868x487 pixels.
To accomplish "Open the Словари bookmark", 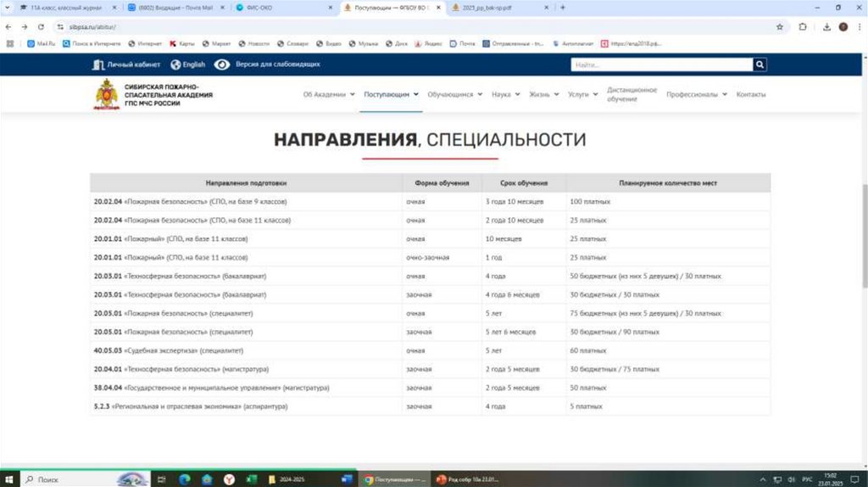I will pyautogui.click(x=292, y=43).
